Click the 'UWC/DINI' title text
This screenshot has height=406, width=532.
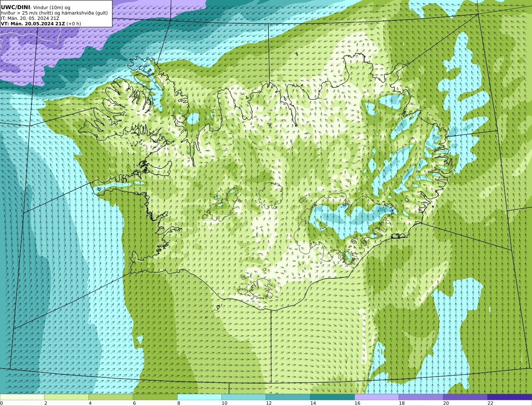coord(15,7)
